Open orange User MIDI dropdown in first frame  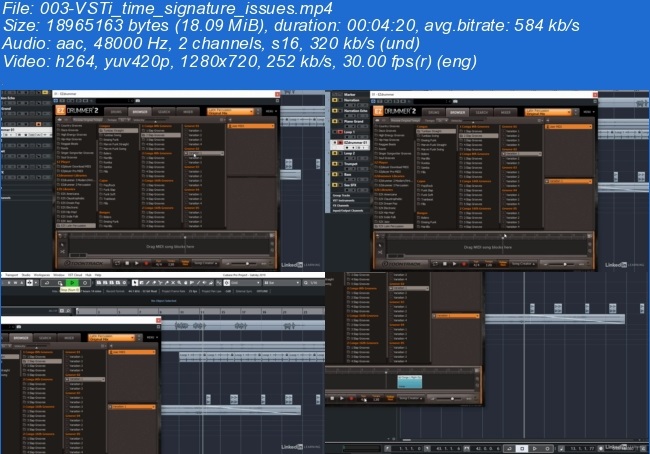click(251, 126)
